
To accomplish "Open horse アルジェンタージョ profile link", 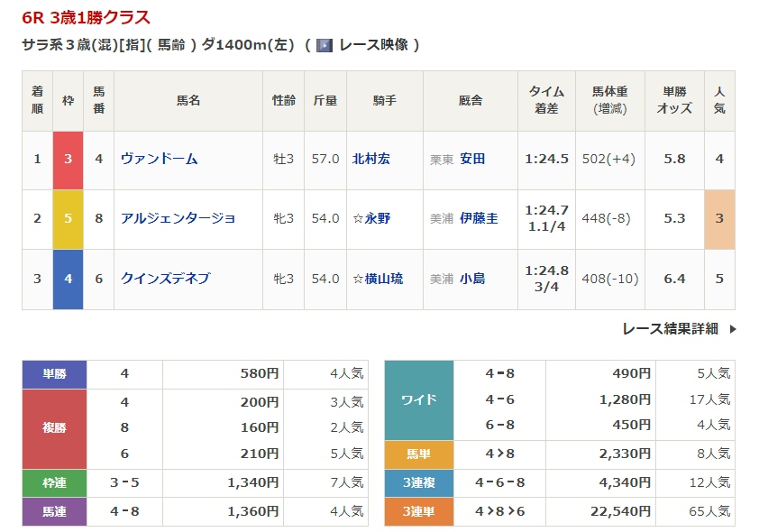I will (178, 218).
